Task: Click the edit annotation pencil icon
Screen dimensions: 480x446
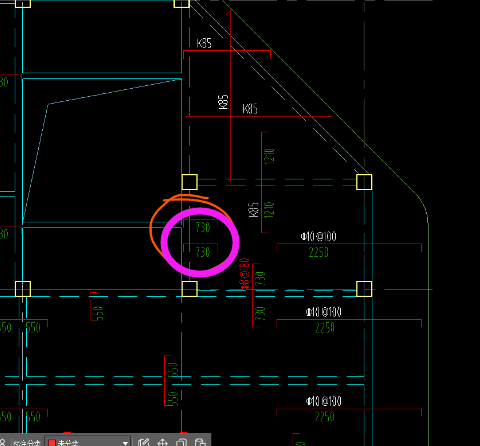Action: pyautogui.click(x=143, y=443)
